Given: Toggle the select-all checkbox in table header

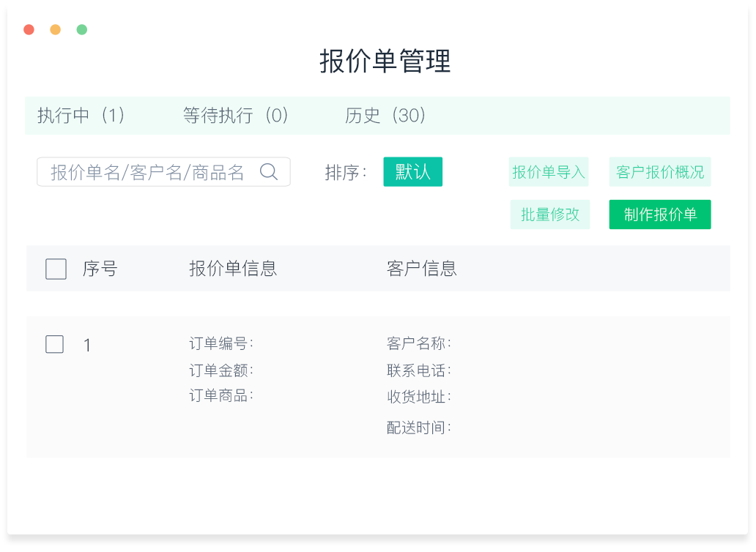Looking at the screenshot, I should (56, 269).
